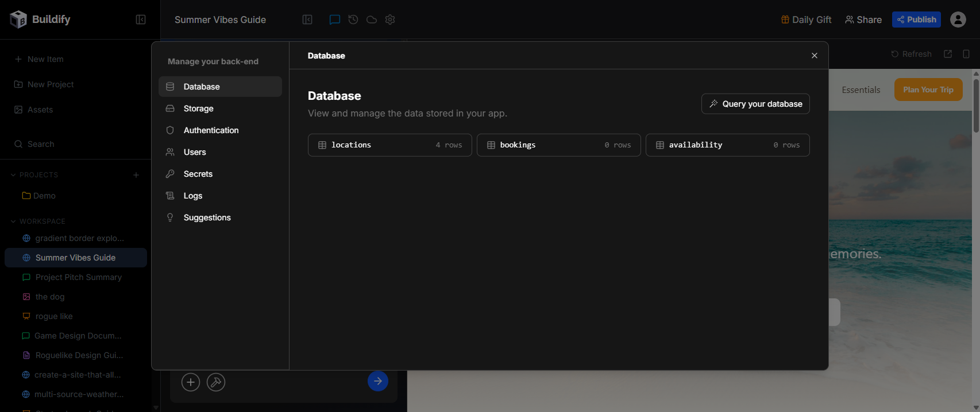Screen dimensions: 980x412
Task: Open rogue like item
Action: [76, 316]
